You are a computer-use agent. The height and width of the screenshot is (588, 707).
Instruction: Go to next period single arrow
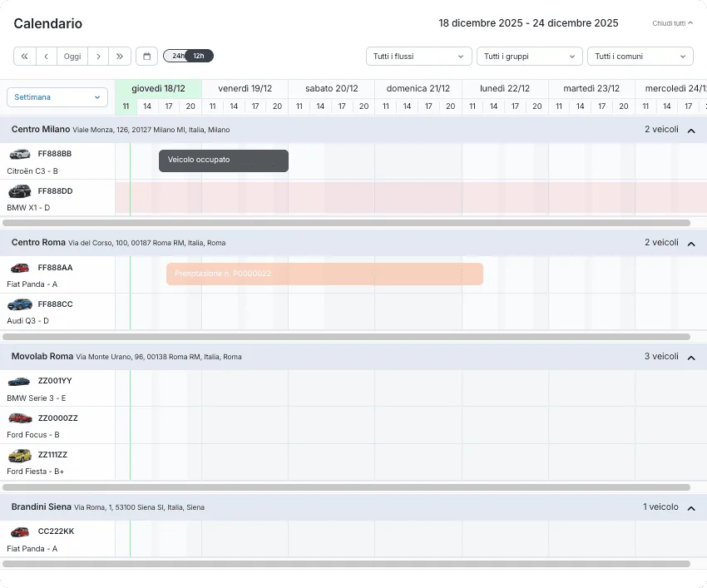click(x=98, y=57)
